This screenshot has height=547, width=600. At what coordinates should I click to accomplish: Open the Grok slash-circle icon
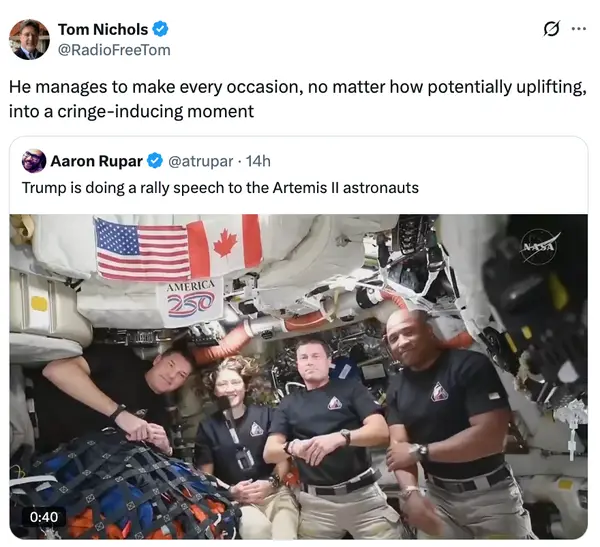[552, 29]
